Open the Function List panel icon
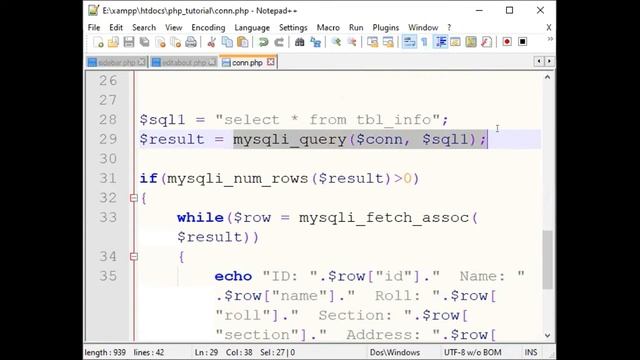 point(487,42)
